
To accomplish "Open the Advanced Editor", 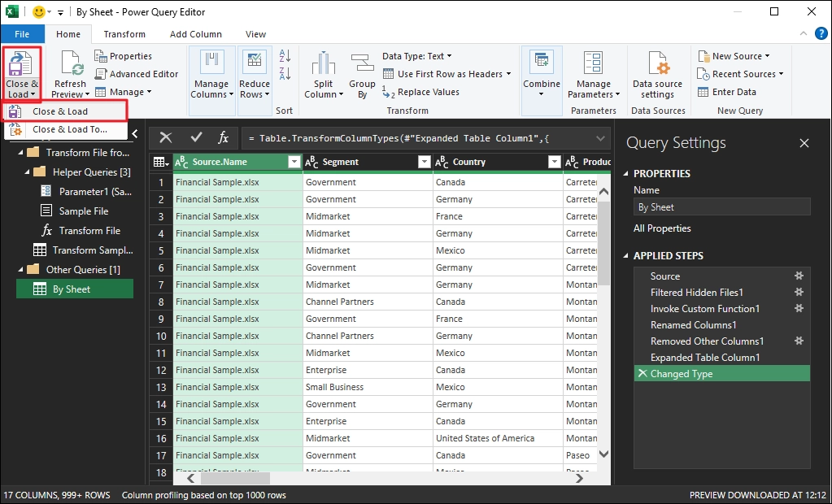I will coord(135,74).
